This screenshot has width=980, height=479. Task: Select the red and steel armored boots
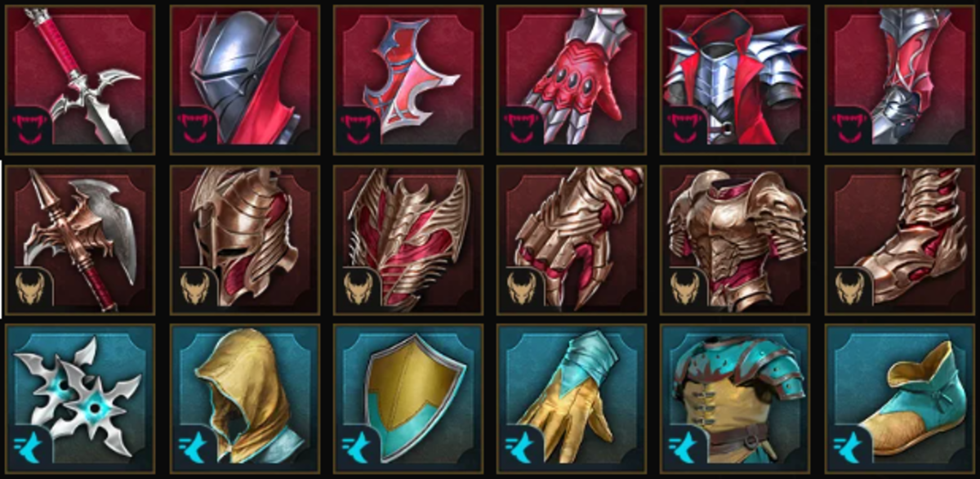coord(899,79)
